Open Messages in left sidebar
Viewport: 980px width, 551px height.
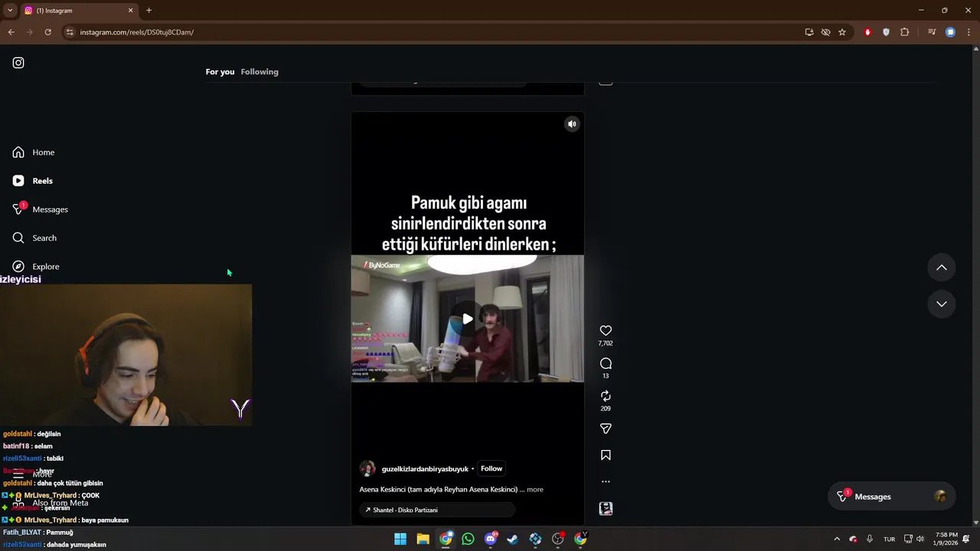[41, 209]
